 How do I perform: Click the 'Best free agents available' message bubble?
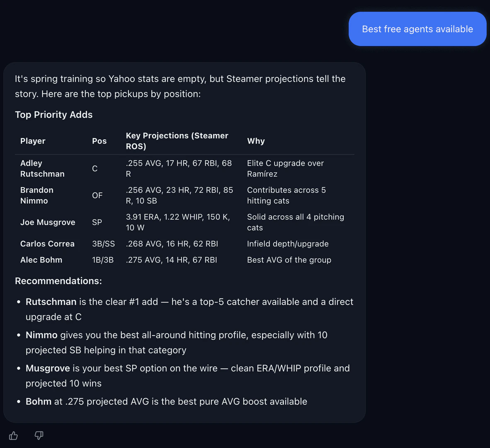(417, 29)
